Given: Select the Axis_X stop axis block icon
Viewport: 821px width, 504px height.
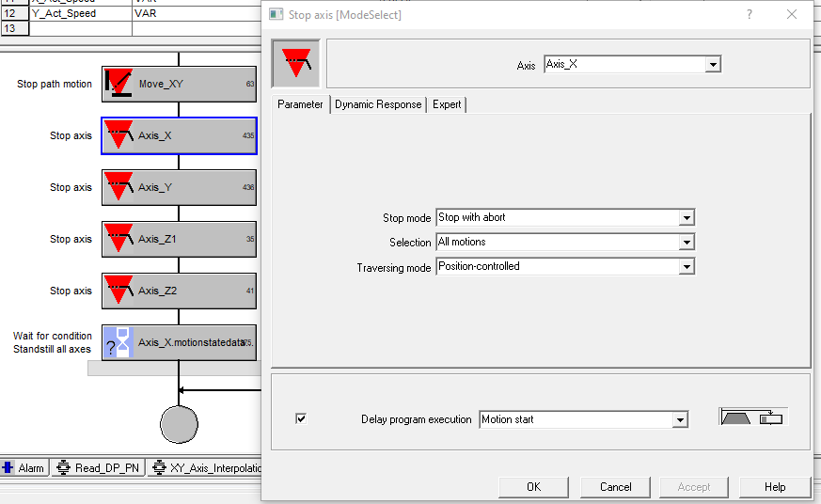Looking at the screenshot, I should pos(118,135).
